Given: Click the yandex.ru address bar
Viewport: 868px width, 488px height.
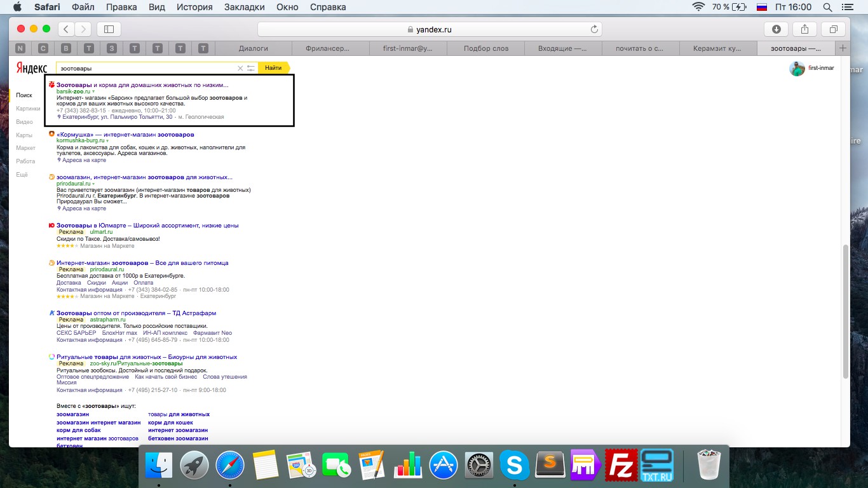Looking at the screenshot, I should 430,29.
